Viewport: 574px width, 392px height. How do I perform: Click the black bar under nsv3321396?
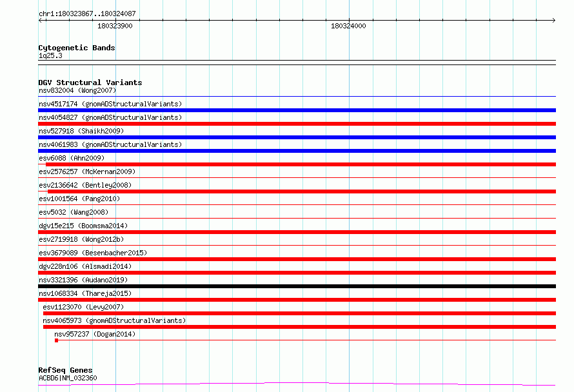(x=297, y=286)
